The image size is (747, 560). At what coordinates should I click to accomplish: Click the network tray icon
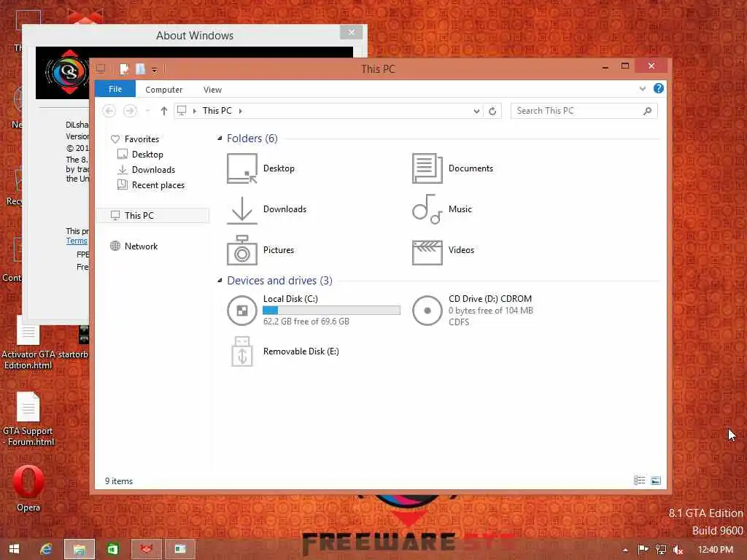pyautogui.click(x=661, y=550)
